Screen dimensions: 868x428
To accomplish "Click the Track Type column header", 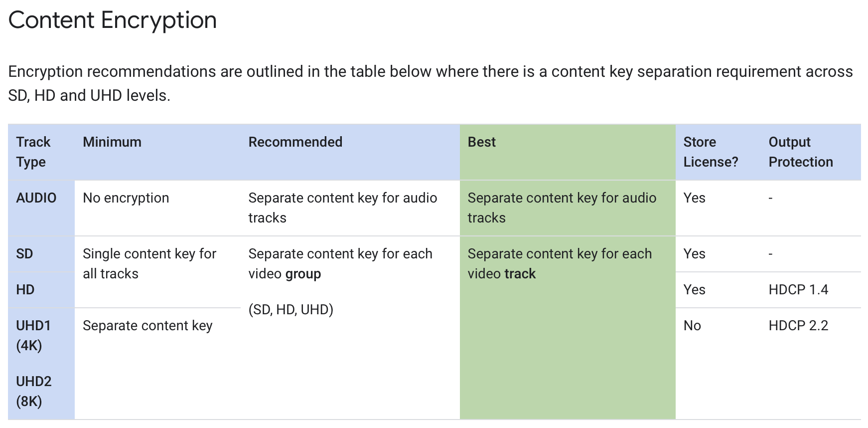I will [33, 152].
